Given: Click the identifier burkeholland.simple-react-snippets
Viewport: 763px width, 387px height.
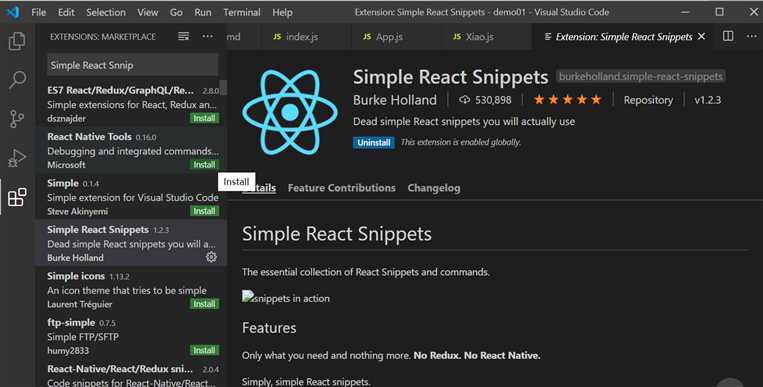Looking at the screenshot, I should (x=640, y=76).
